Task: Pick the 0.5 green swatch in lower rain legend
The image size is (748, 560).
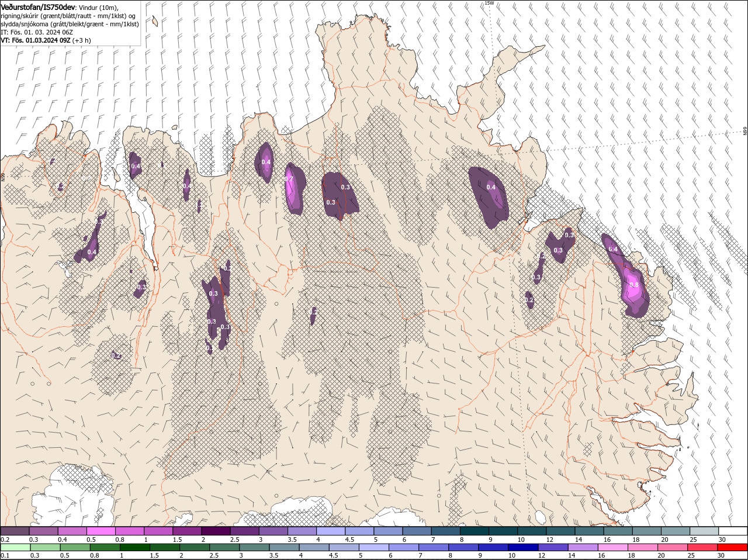Action: (x=75, y=547)
